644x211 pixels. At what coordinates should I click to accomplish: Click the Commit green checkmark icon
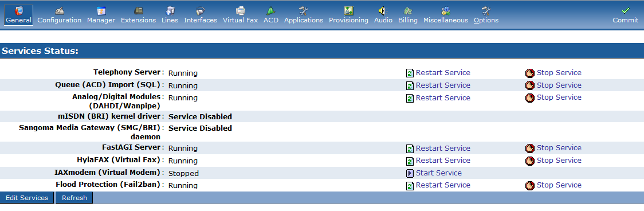pyautogui.click(x=626, y=10)
